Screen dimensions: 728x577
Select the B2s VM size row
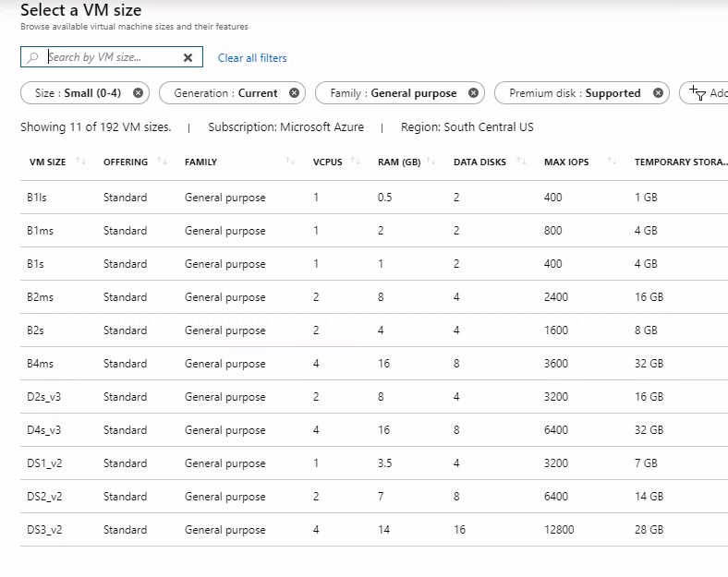pos(374,331)
